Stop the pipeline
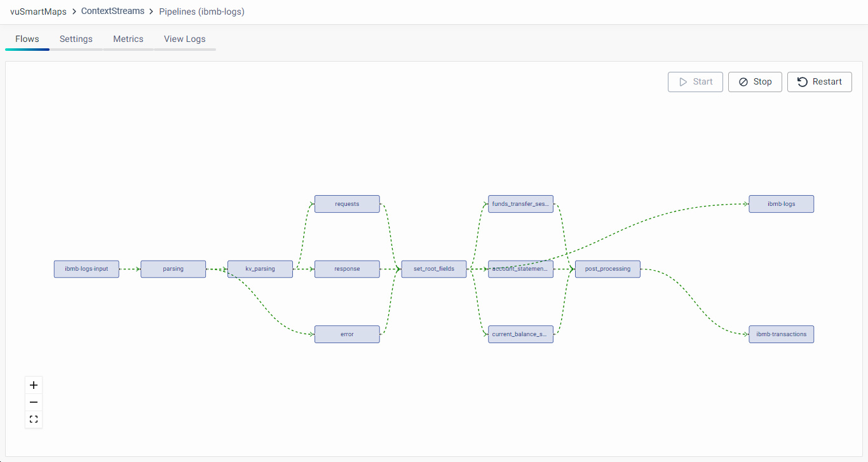Viewport: 868px width, 462px height. coord(755,82)
